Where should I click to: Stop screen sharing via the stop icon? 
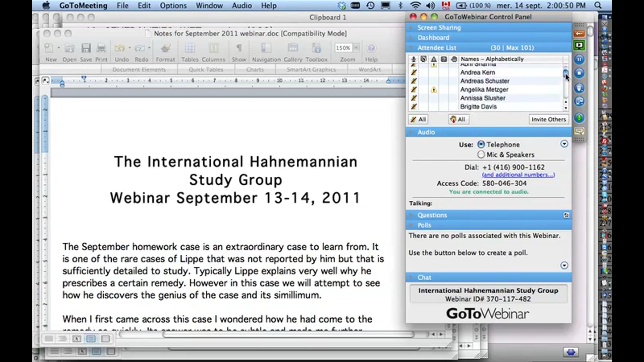(x=579, y=73)
